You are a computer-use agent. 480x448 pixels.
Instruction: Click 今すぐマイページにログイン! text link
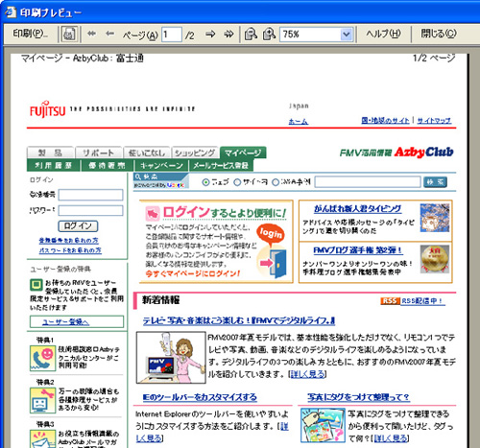pyautogui.click(x=193, y=273)
